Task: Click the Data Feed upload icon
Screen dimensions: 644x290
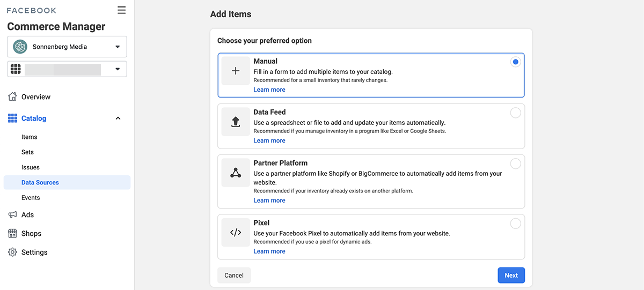Action: pos(236,122)
